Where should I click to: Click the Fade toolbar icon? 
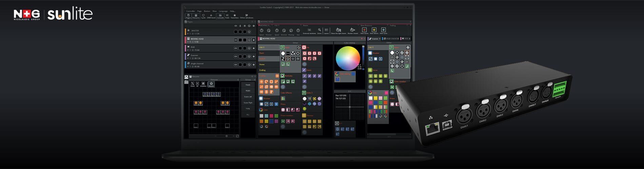[x=227, y=16]
